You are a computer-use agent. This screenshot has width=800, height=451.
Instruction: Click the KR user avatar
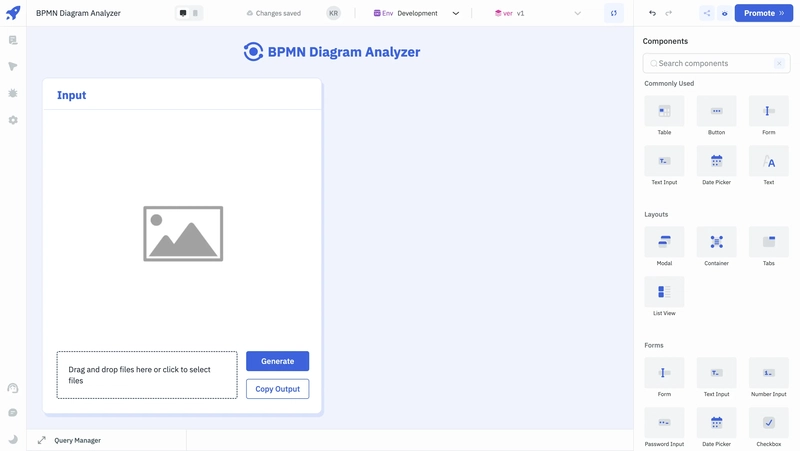click(x=333, y=13)
